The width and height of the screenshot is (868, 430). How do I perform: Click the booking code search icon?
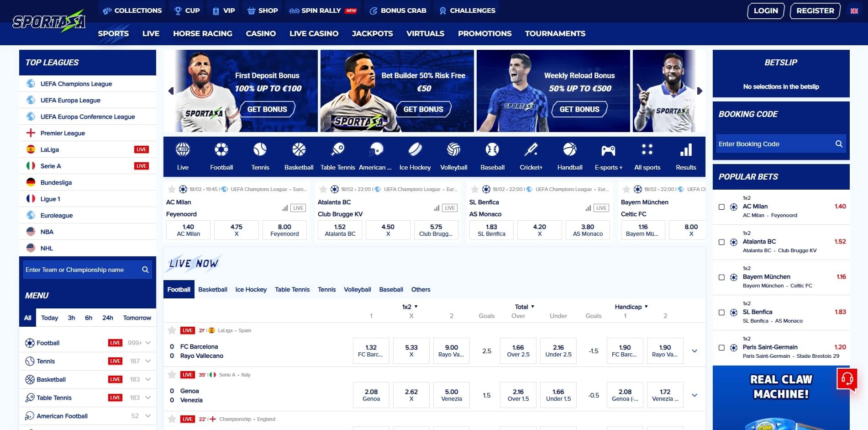(x=839, y=144)
